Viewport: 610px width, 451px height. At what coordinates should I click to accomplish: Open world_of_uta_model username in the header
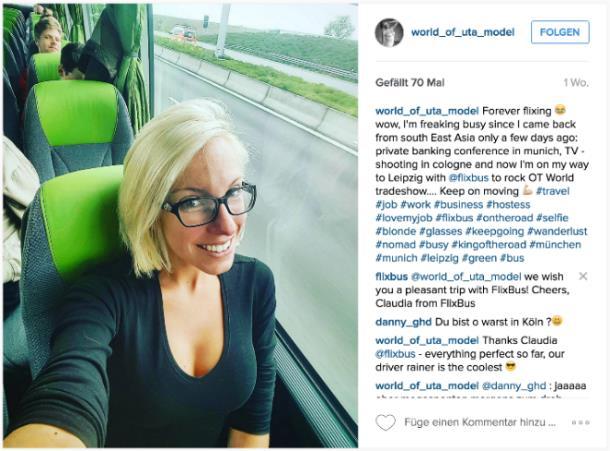tap(463, 32)
